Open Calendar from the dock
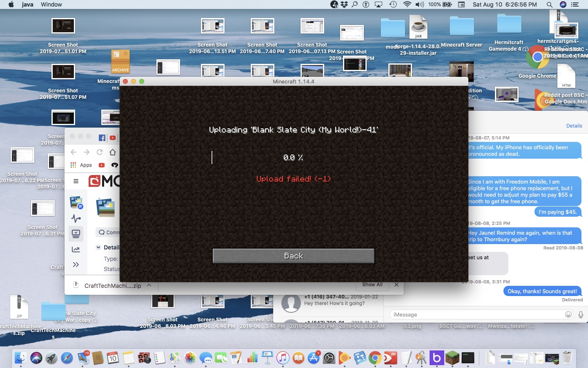Image resolution: width=588 pixels, height=368 pixels. click(x=113, y=358)
